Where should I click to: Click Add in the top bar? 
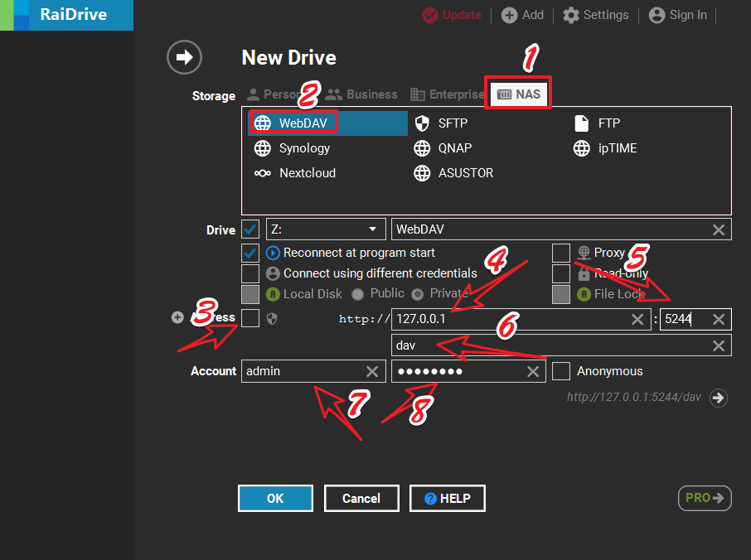point(522,15)
